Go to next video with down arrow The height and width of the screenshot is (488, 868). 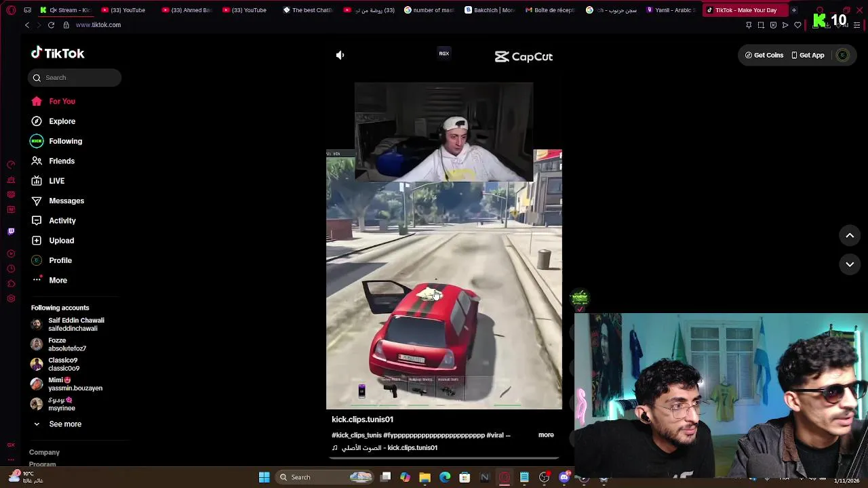coord(850,264)
